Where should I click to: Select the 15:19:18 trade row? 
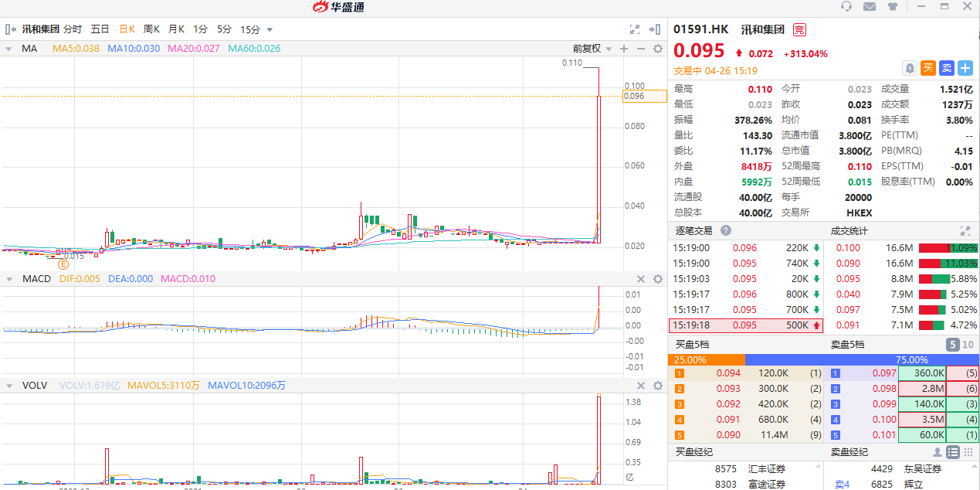coord(746,325)
